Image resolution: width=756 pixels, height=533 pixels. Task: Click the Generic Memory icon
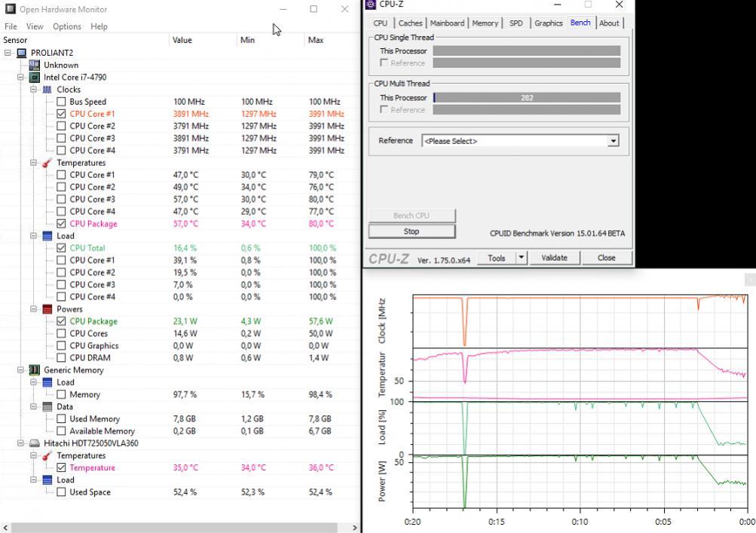pos(34,370)
